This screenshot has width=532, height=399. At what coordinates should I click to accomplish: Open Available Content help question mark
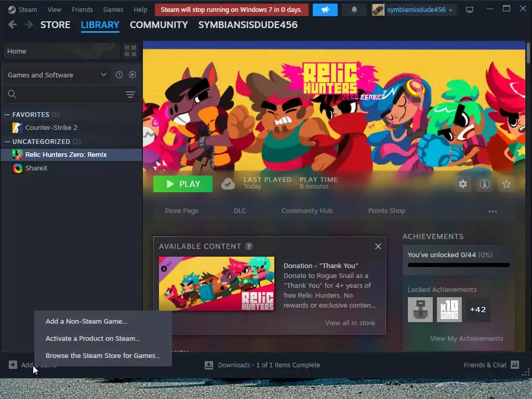coord(249,246)
